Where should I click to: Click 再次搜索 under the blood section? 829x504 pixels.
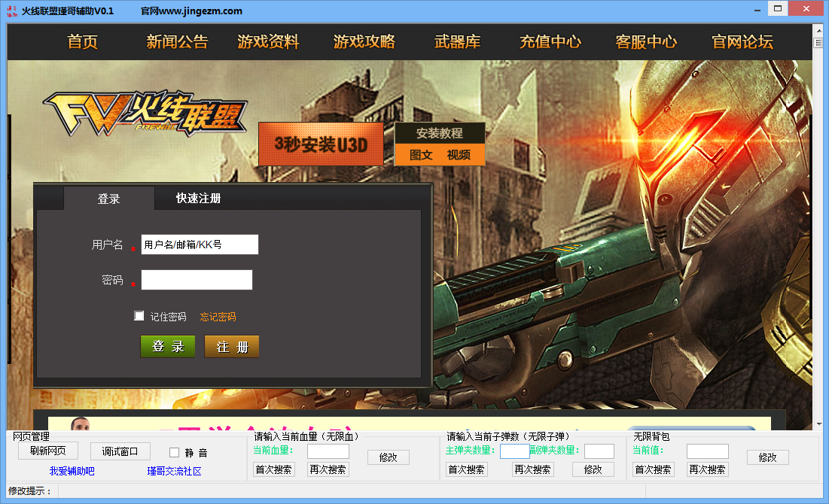pos(328,469)
